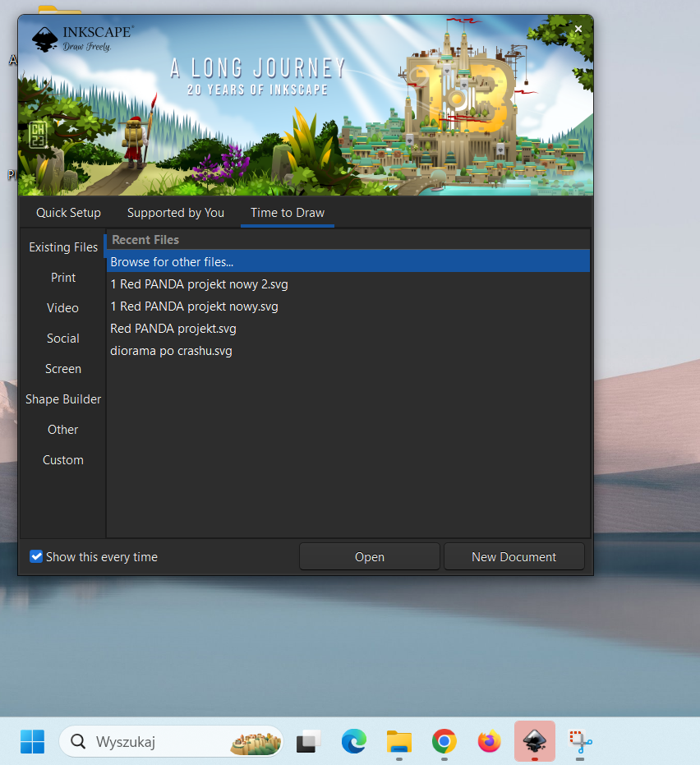
Task: Show the Other template category
Action: pos(63,430)
